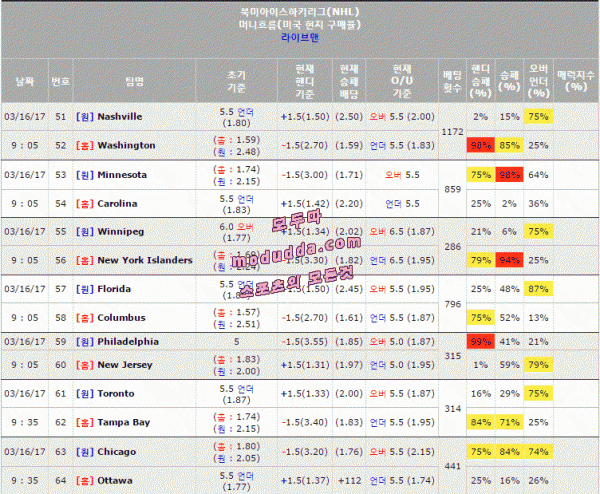Click Nashville over 오버 5.5 (2.00)
Viewport: 600px width, 494px height.
pos(402,117)
